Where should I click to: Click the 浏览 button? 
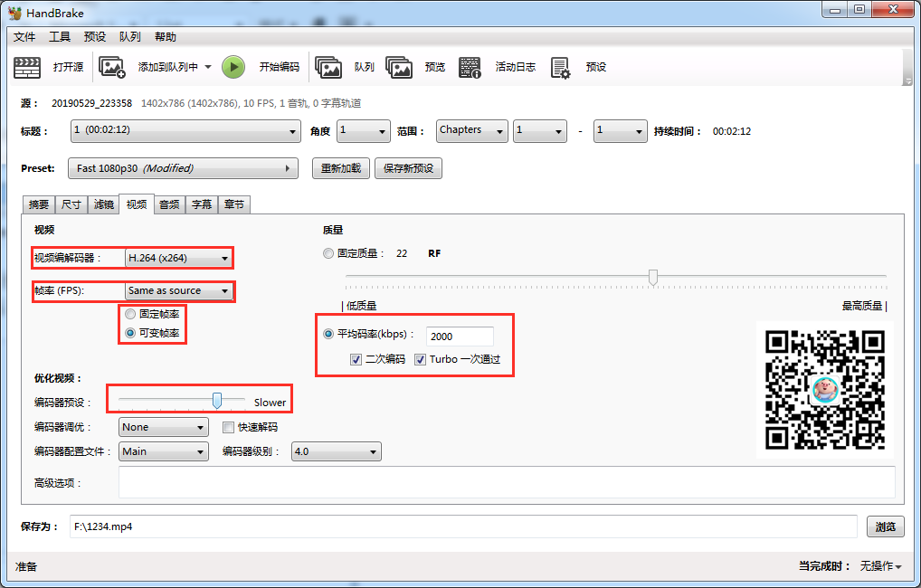[x=885, y=526]
